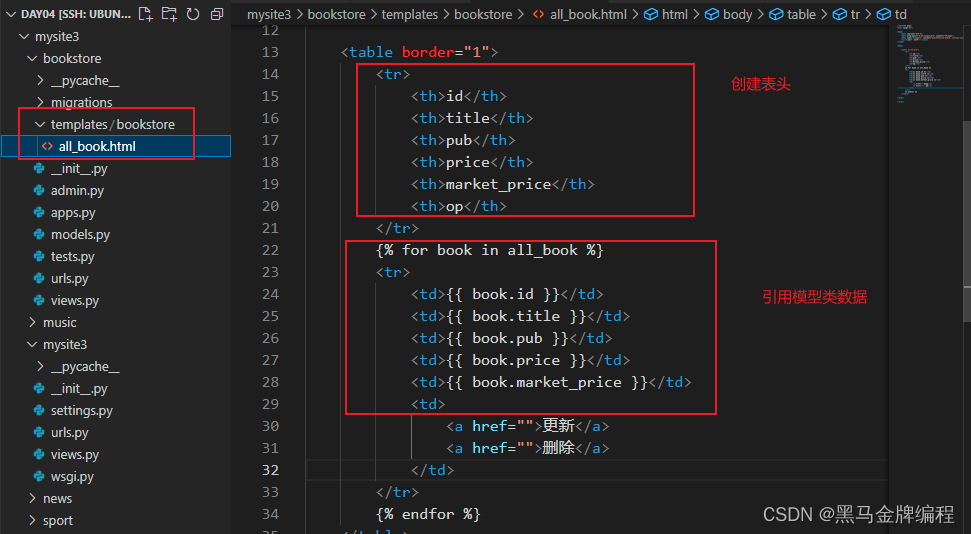This screenshot has height=534, width=971.
Task: Click the 删除 link text in code
Action: (559, 448)
